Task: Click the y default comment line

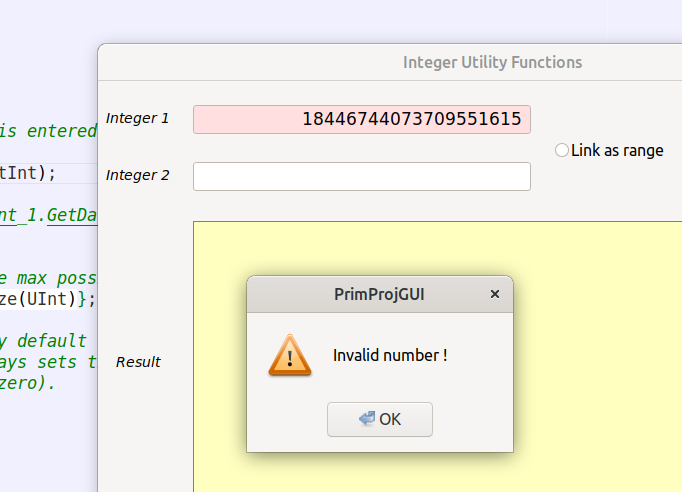Action: pos(44,340)
